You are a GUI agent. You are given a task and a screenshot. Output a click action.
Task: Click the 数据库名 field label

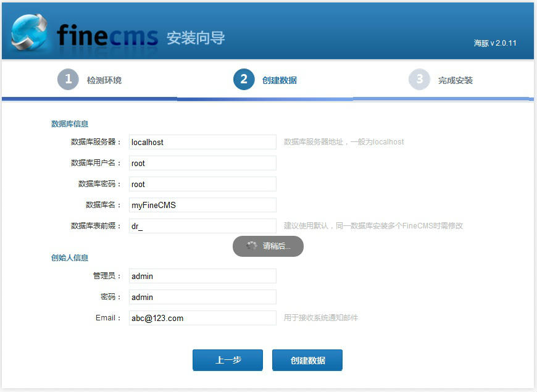(x=103, y=204)
